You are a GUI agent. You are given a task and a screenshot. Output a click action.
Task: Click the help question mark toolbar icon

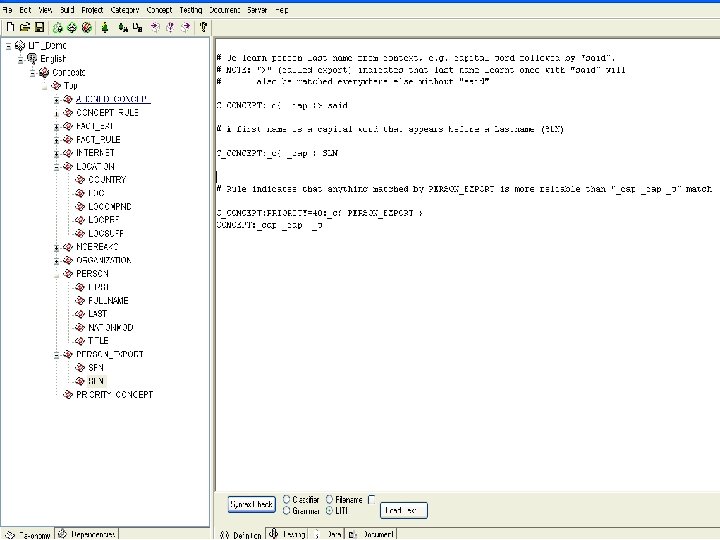[x=203, y=28]
